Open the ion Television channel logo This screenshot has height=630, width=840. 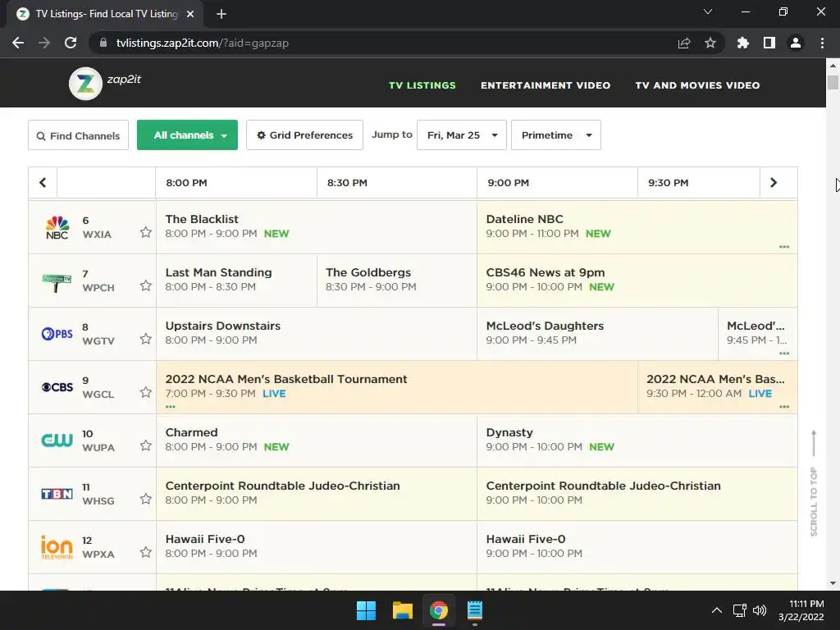coord(57,547)
